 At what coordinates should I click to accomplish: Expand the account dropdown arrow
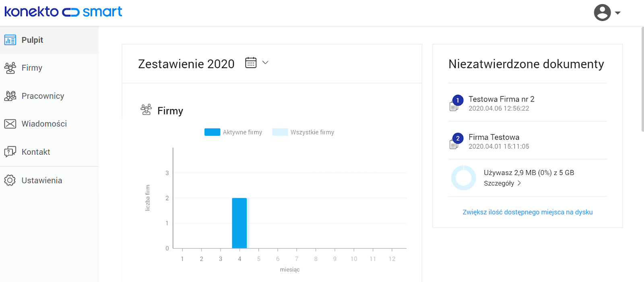tap(618, 13)
